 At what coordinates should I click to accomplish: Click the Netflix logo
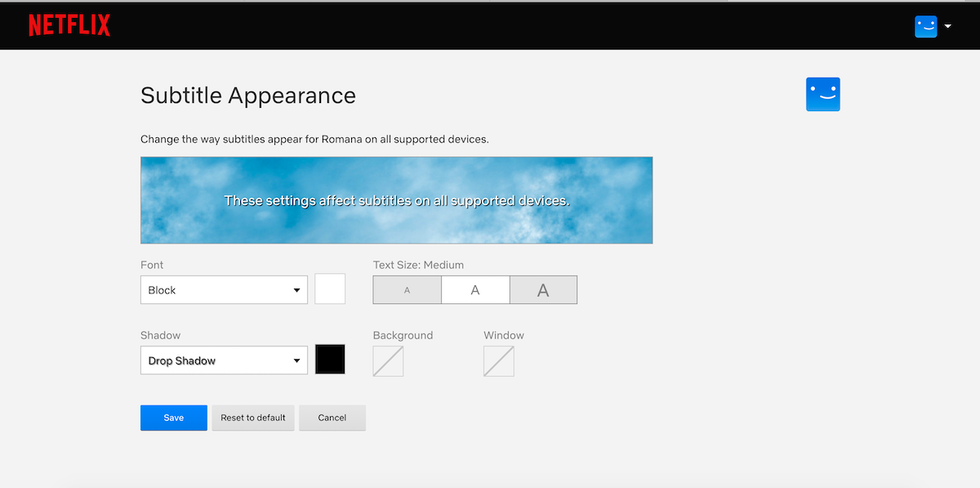point(69,25)
